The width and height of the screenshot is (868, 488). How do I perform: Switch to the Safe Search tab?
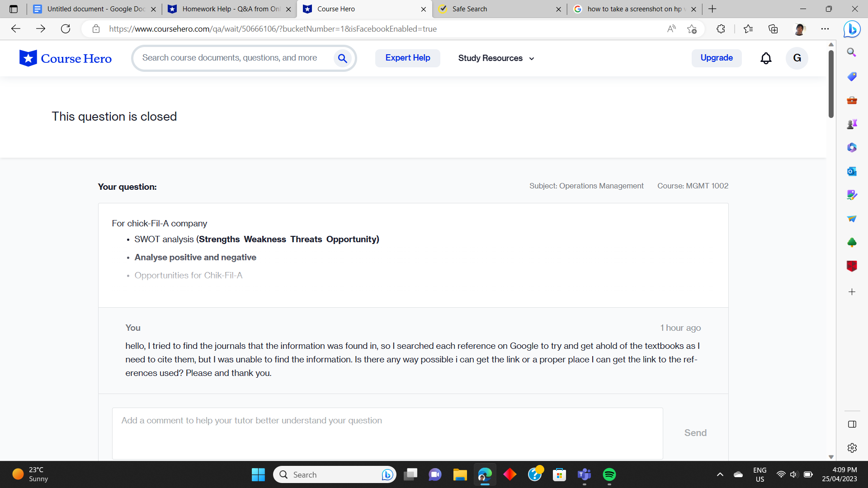tap(497, 9)
